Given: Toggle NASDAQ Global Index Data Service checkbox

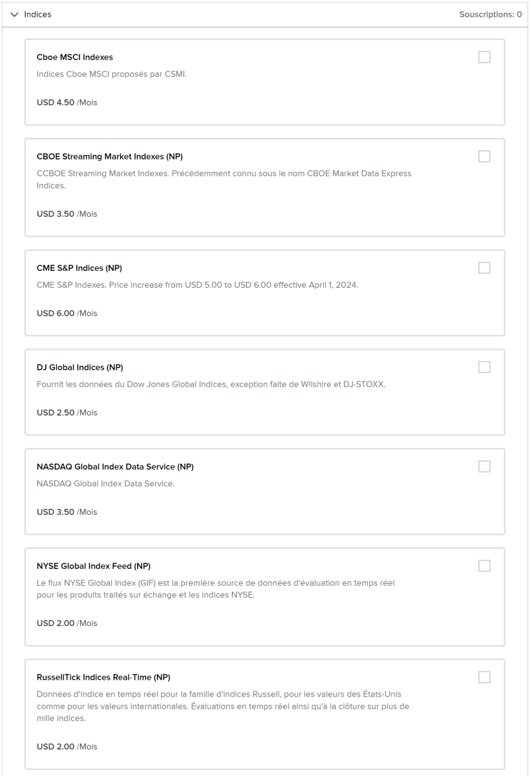Looking at the screenshot, I should 484,466.
